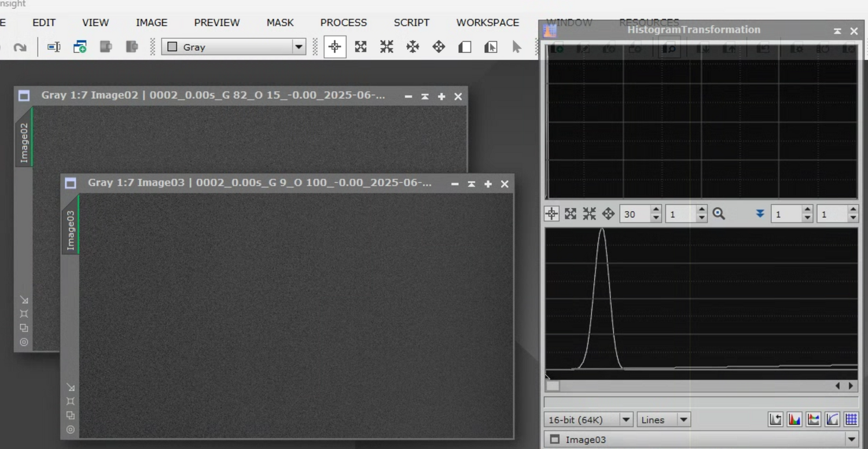Image resolution: width=868 pixels, height=449 pixels.
Task: Maximize the Image03 window with the plus button
Action: coord(488,184)
